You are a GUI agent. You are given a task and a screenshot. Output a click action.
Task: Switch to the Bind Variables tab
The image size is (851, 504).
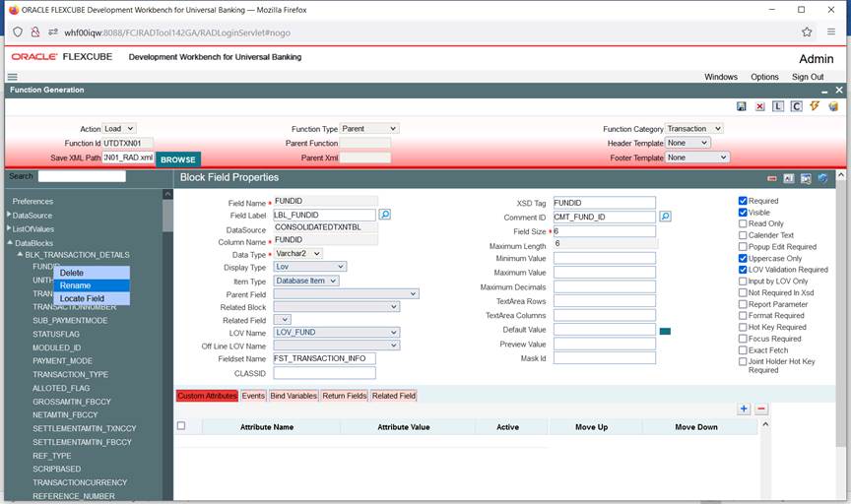294,396
